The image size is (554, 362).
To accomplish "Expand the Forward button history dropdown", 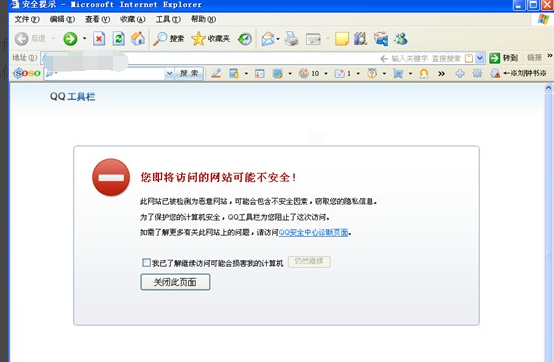I will 84,38.
